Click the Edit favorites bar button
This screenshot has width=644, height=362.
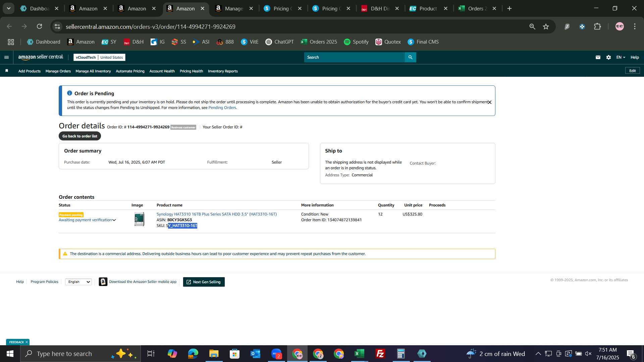[x=632, y=71]
